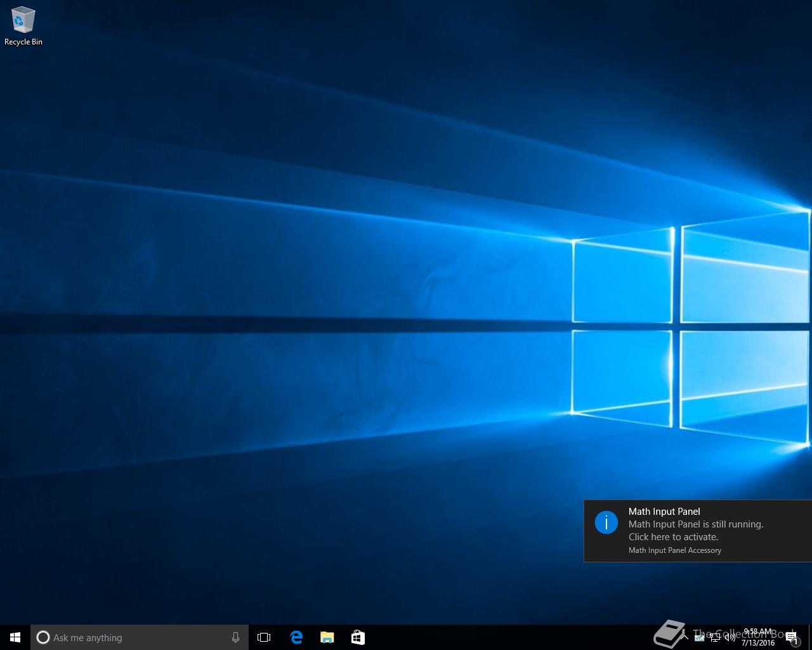Open File Explorer from the taskbar
The height and width of the screenshot is (650, 812).
[x=327, y=637]
